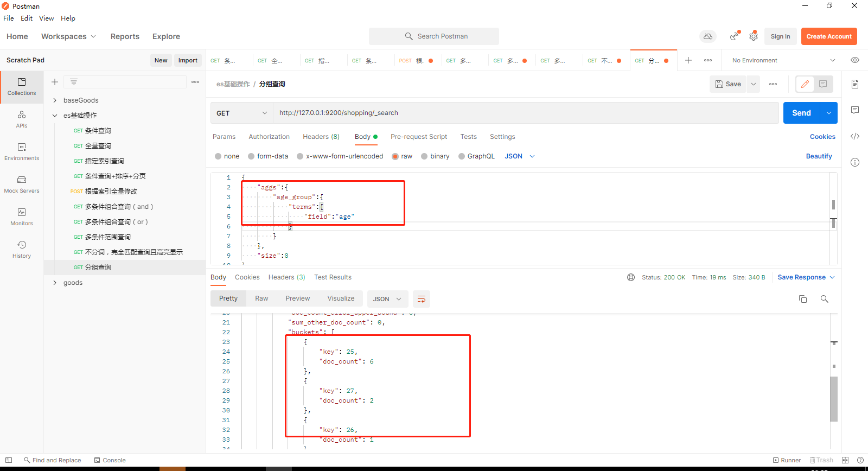Open the JSON body format dropdown

[520, 156]
